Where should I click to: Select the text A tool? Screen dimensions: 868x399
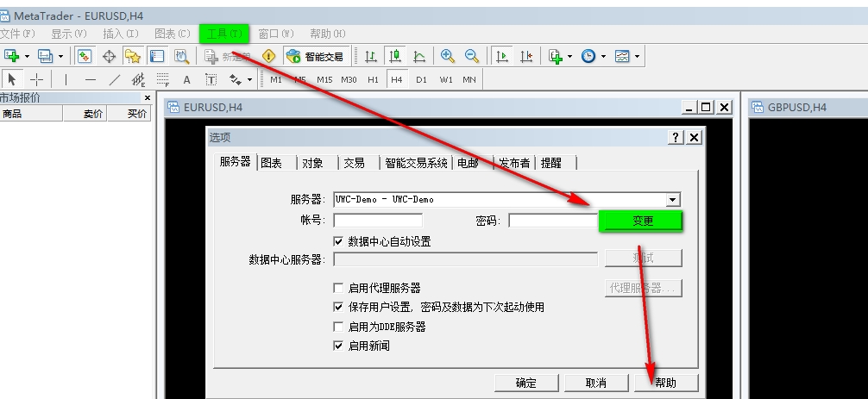187,79
